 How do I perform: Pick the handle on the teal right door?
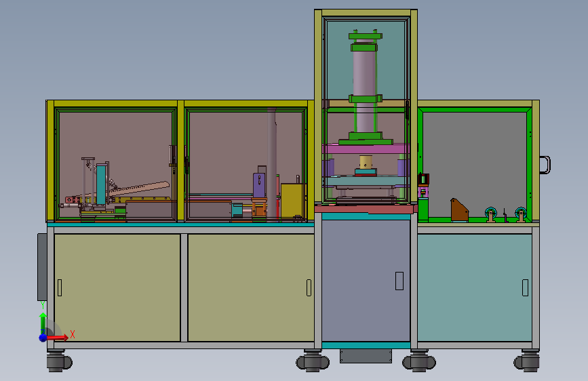click(525, 287)
